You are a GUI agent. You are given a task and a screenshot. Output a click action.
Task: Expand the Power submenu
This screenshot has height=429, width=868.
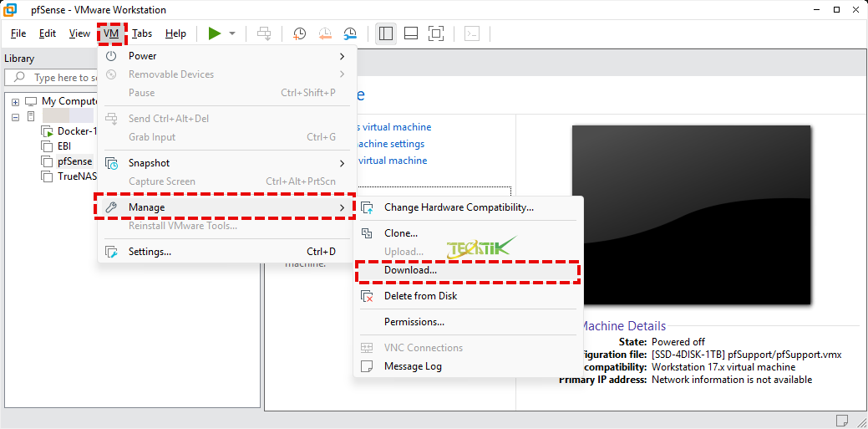[x=227, y=56]
